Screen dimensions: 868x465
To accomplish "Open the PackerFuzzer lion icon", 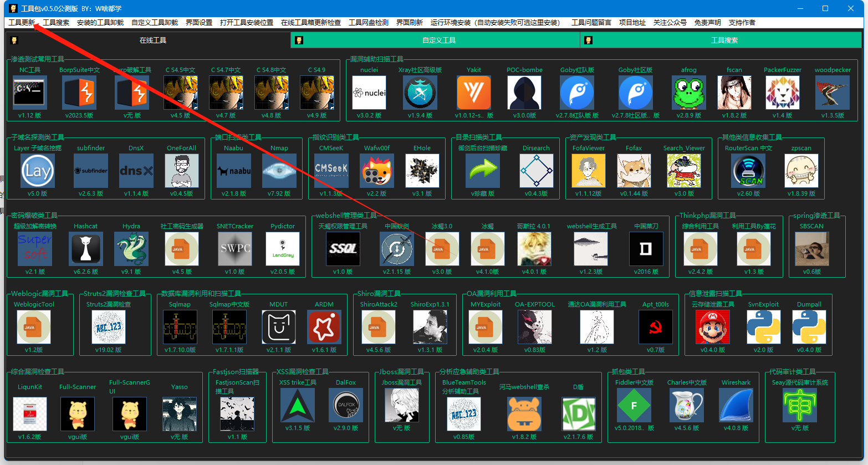I will click(x=783, y=93).
